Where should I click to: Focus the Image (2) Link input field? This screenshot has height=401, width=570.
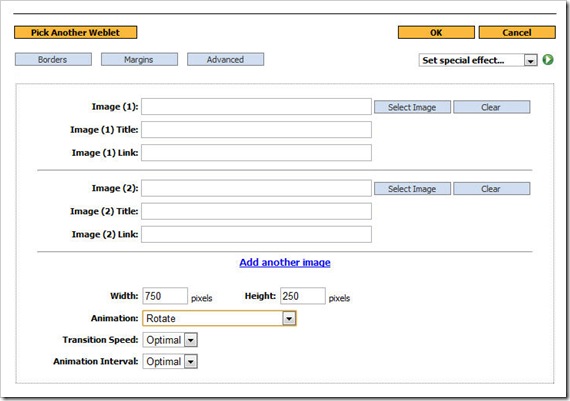[256, 234]
